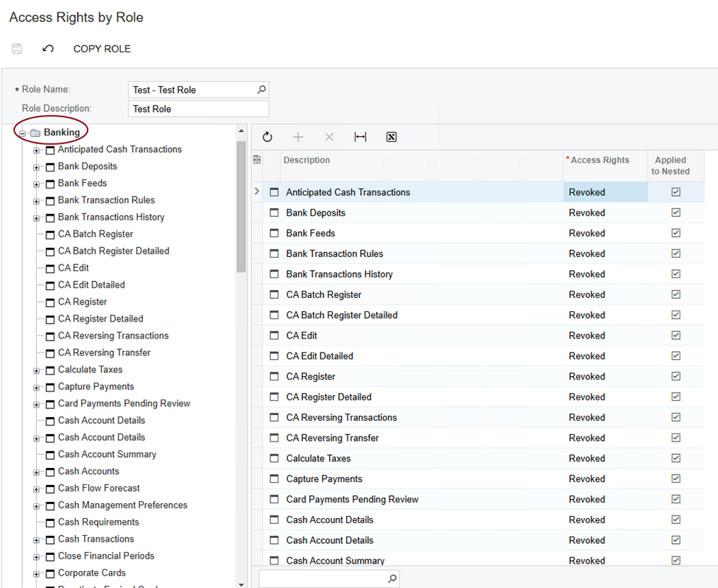
Task: Toggle Applied to Nested for Bank Feeds
Action: [x=676, y=233]
